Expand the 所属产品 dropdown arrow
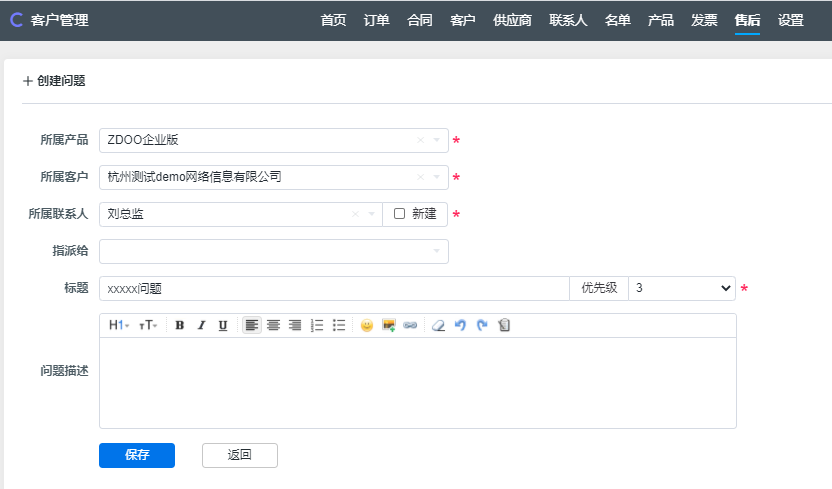 (437, 140)
